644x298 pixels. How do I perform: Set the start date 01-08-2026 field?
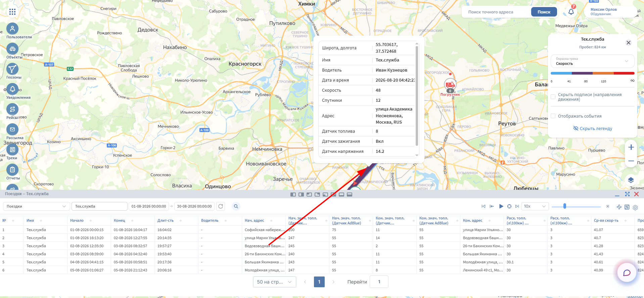(149, 206)
